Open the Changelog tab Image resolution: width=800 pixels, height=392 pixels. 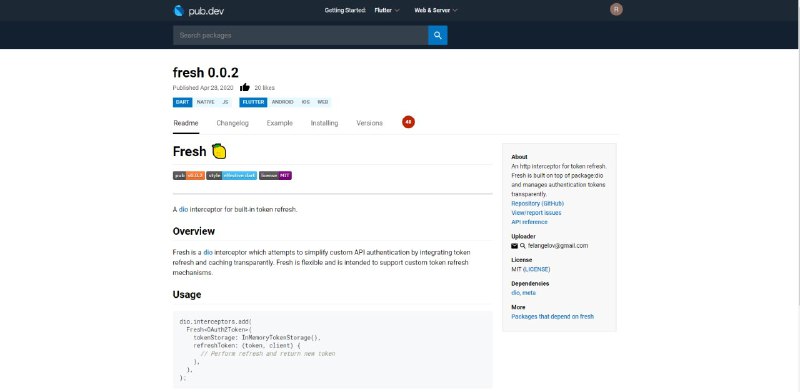232,123
